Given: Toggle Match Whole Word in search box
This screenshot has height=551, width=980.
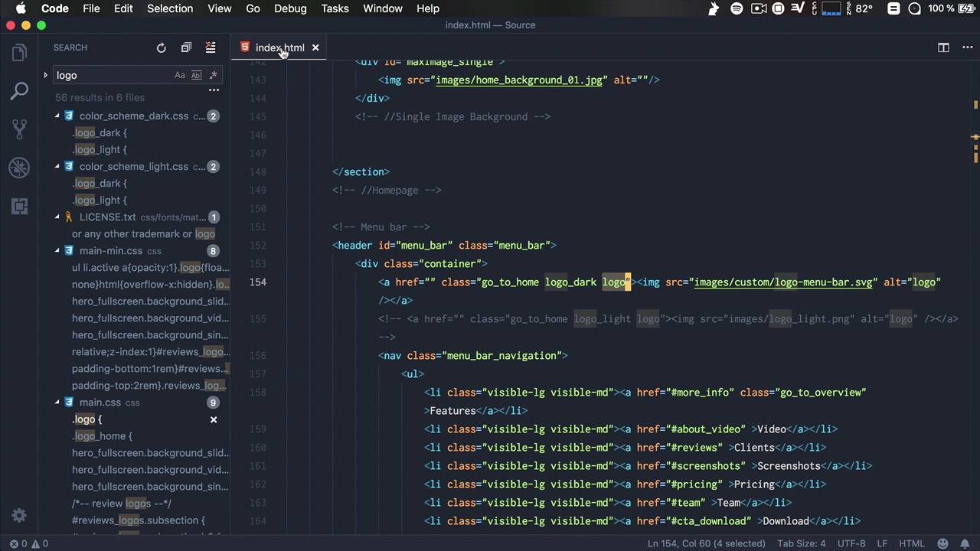Looking at the screenshot, I should tap(196, 75).
